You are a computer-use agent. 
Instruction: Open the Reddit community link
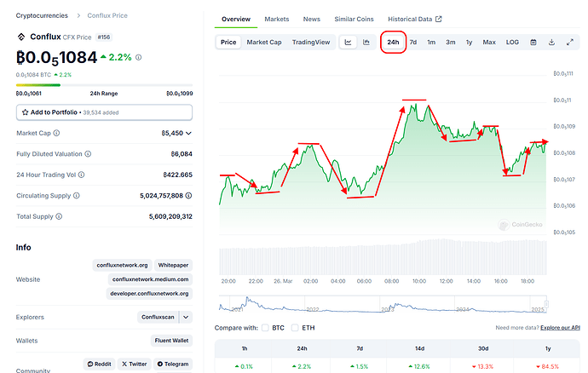click(x=99, y=364)
